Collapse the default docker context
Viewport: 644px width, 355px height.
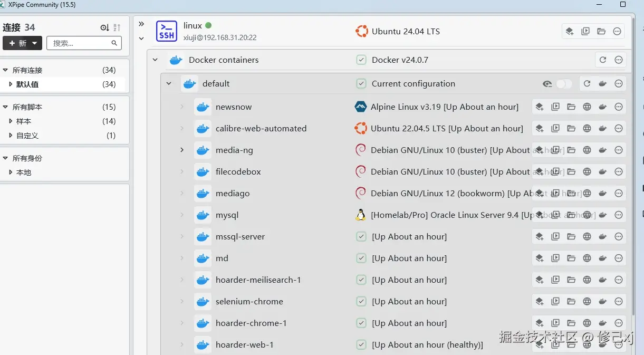(169, 84)
